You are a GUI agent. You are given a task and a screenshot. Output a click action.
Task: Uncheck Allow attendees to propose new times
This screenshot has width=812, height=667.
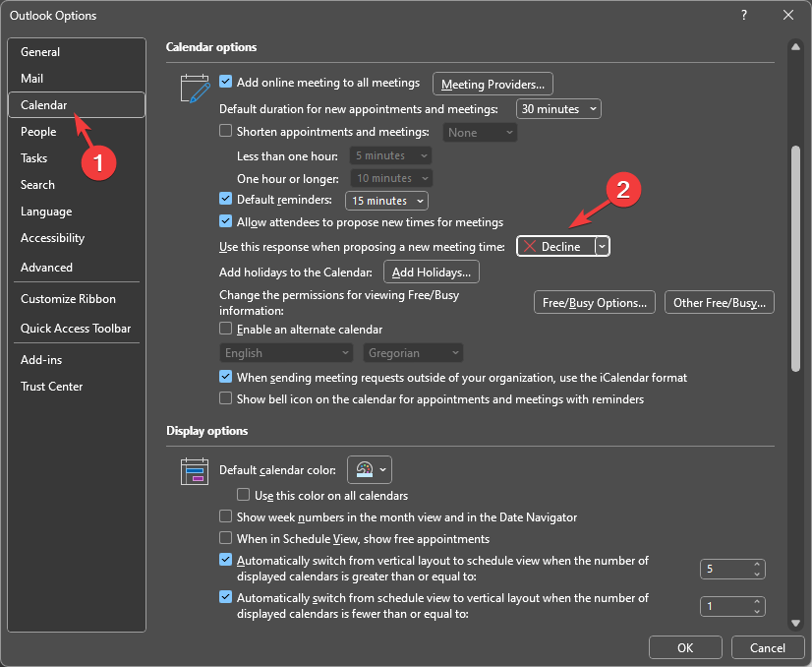click(225, 221)
